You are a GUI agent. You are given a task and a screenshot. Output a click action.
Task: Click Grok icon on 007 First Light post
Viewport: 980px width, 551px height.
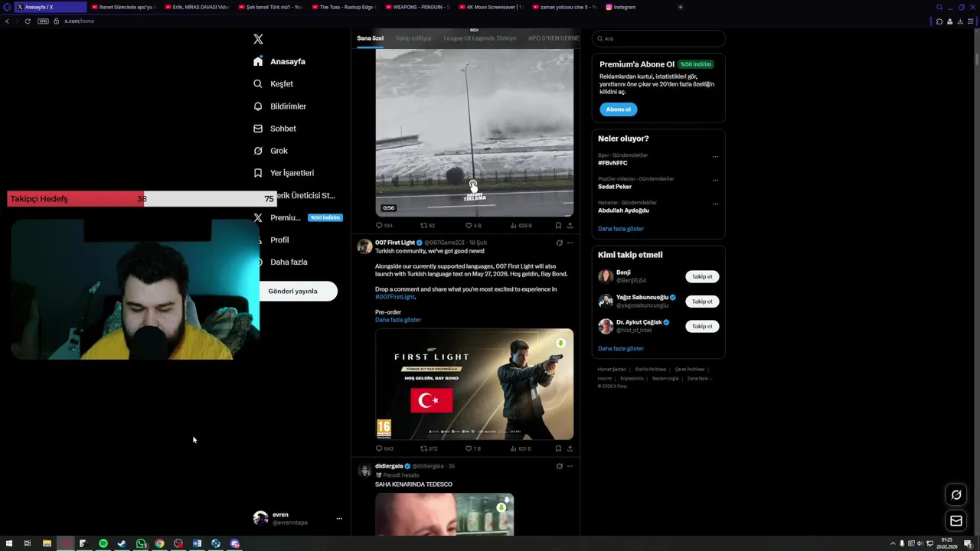[x=559, y=243]
